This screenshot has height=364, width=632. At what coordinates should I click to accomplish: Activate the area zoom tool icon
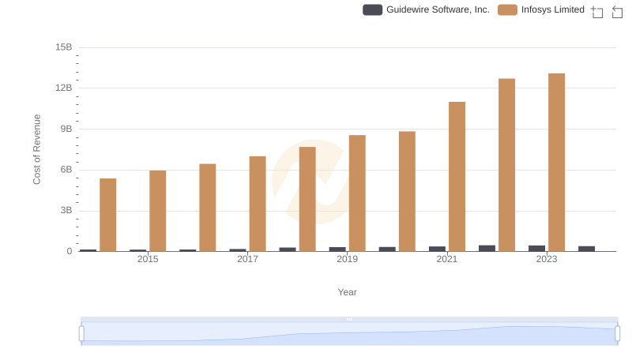pos(597,12)
